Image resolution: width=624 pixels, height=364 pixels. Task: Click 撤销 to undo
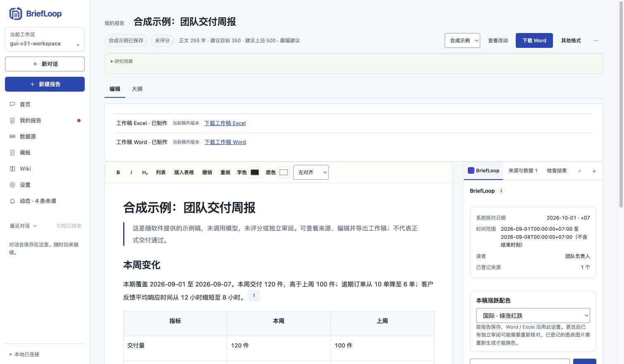[x=207, y=173]
